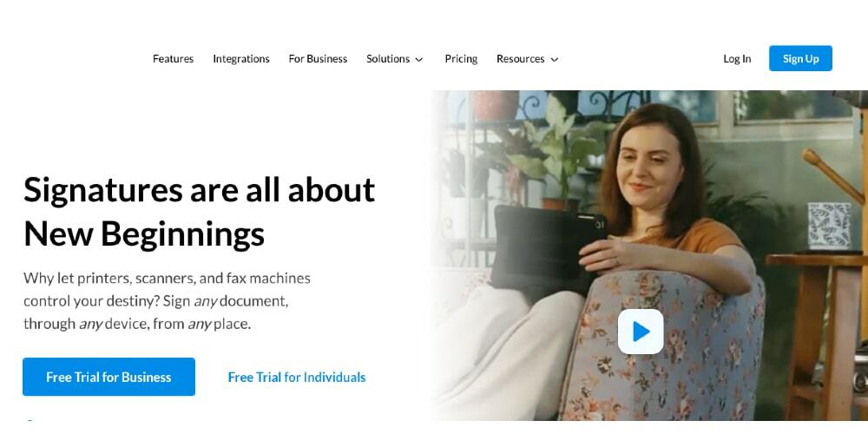Go to the Features page

point(174,59)
